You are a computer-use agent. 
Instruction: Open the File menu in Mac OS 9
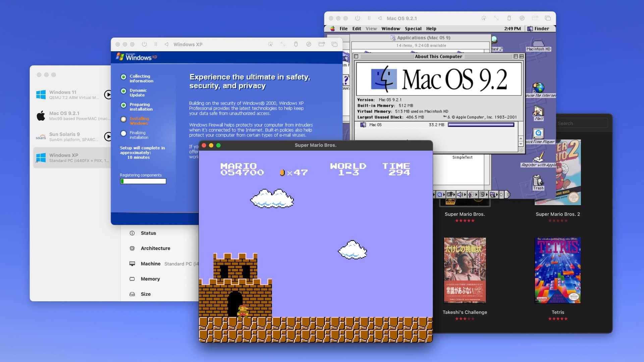pyautogui.click(x=343, y=28)
